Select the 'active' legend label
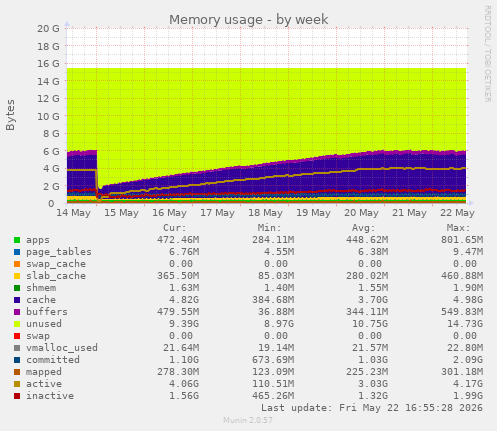This screenshot has width=497, height=431. pyautogui.click(x=44, y=384)
